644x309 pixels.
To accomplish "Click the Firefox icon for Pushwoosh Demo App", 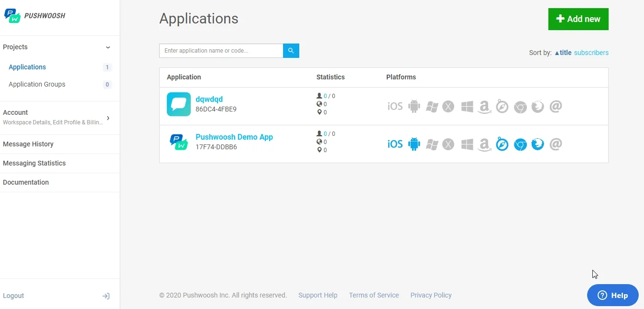I will pyautogui.click(x=538, y=144).
